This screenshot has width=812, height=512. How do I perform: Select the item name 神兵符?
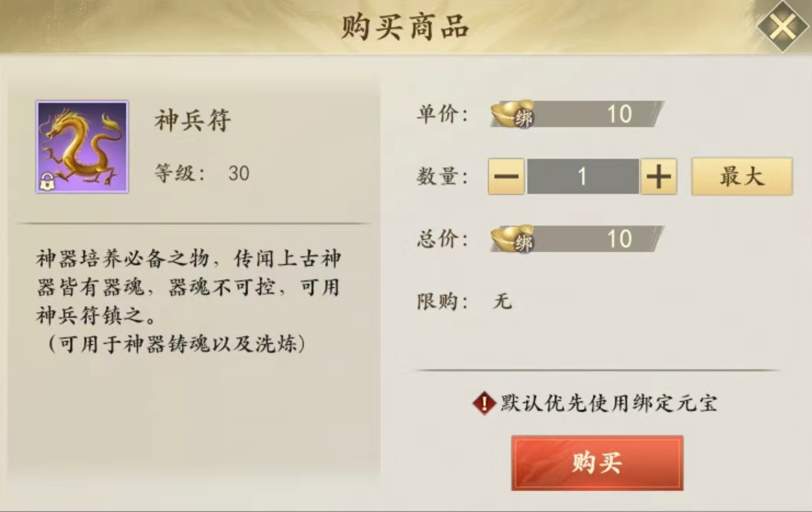click(x=193, y=121)
